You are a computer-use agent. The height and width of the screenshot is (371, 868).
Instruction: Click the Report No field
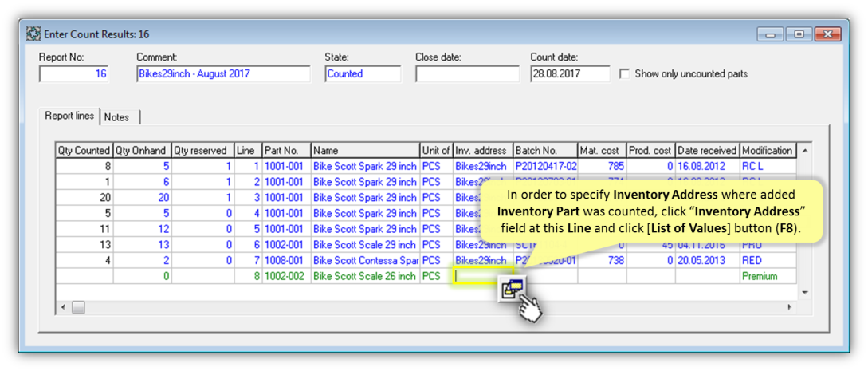pos(73,73)
